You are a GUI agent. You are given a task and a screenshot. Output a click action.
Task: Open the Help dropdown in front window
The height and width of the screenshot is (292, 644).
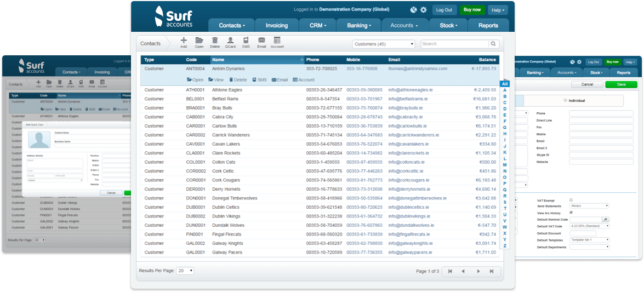pos(499,10)
